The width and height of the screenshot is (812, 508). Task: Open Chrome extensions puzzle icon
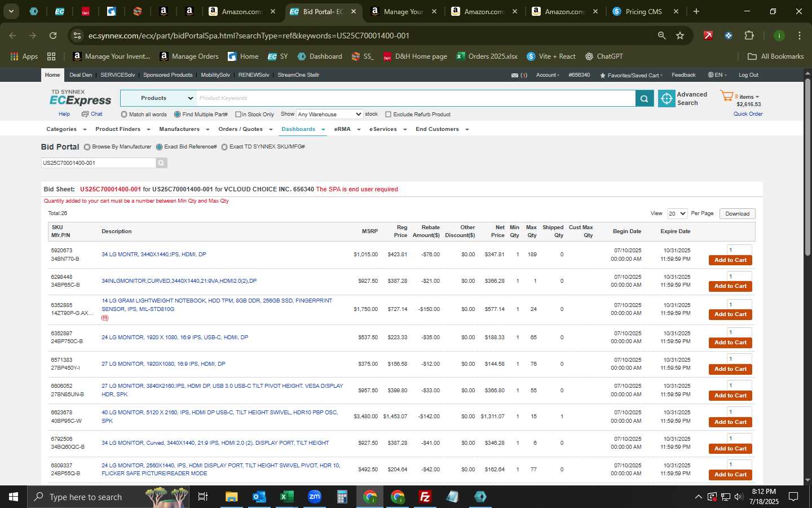749,36
